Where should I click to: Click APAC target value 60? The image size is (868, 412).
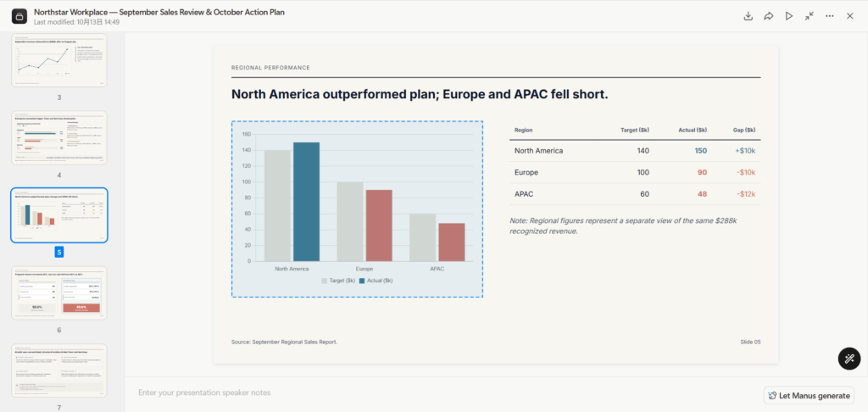tap(645, 194)
